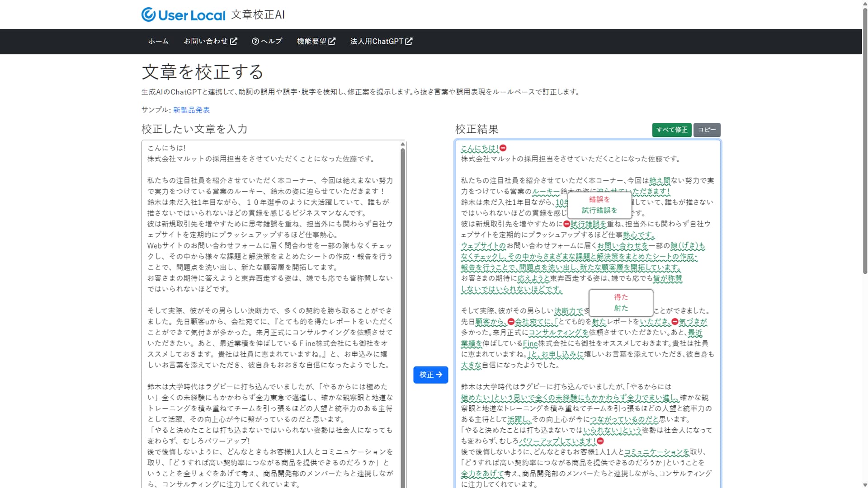Click red stop icon before 気づきが
This screenshot has height=488, width=868.
675,322
